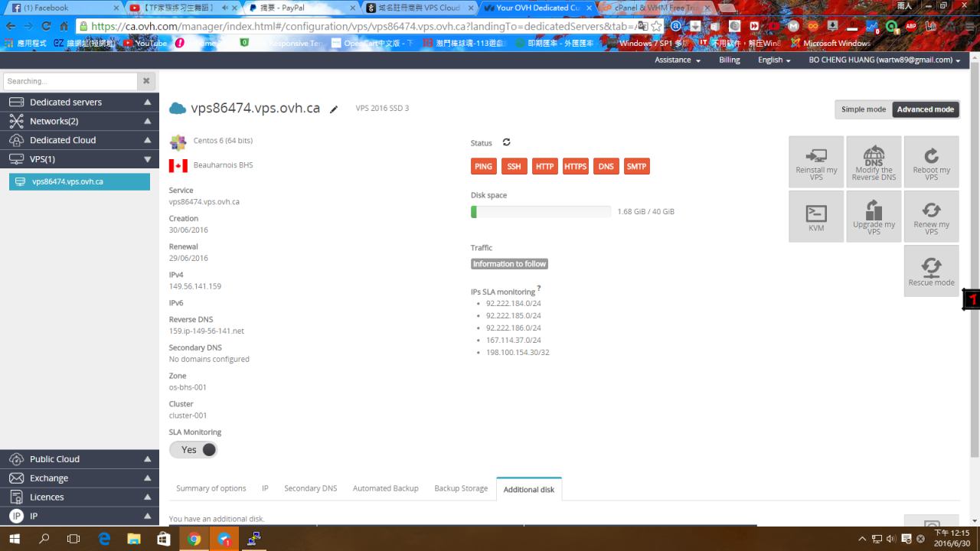Select the Additional disk tab
Screen dimensions: 980x551
(x=529, y=489)
